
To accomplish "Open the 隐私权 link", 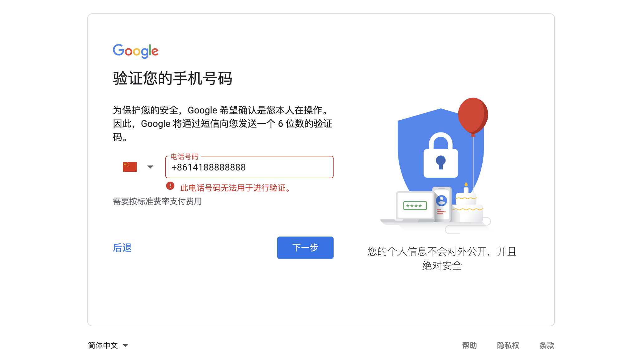I will click(x=508, y=345).
